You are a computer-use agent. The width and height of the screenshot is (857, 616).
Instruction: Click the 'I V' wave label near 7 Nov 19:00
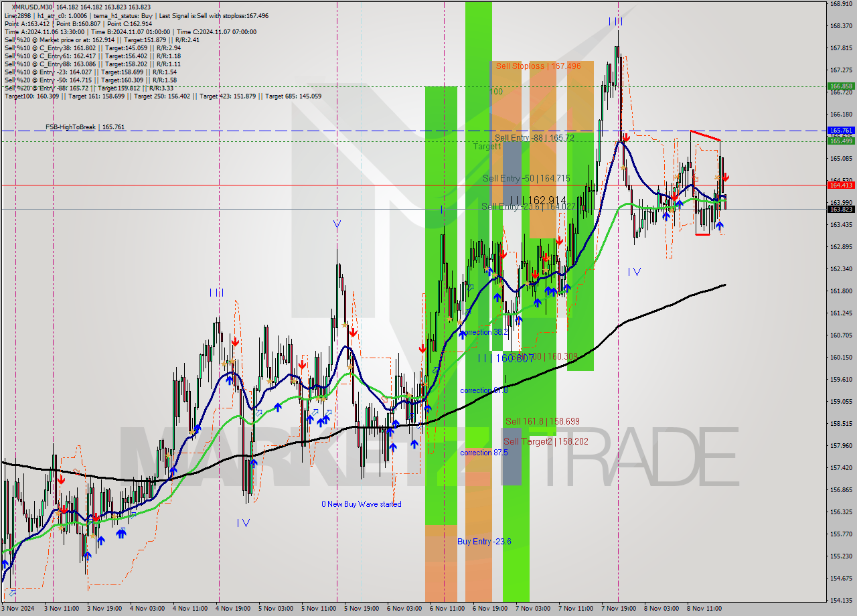(x=634, y=272)
